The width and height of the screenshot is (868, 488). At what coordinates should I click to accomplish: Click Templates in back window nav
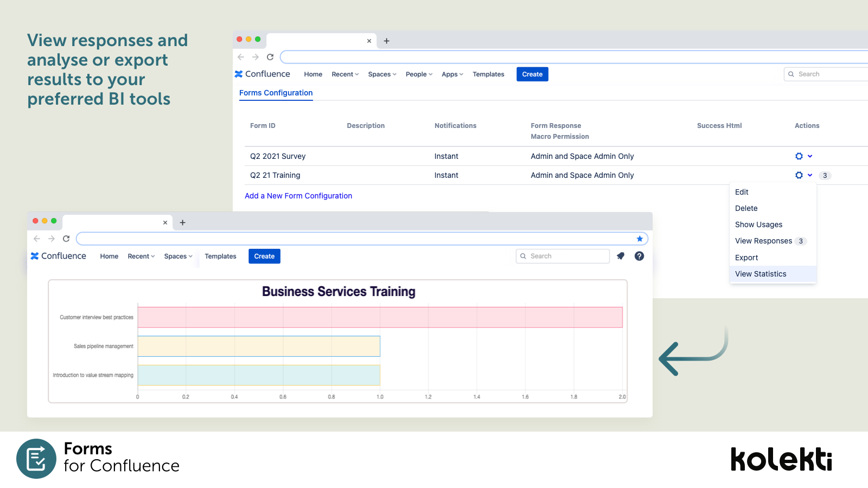(488, 74)
